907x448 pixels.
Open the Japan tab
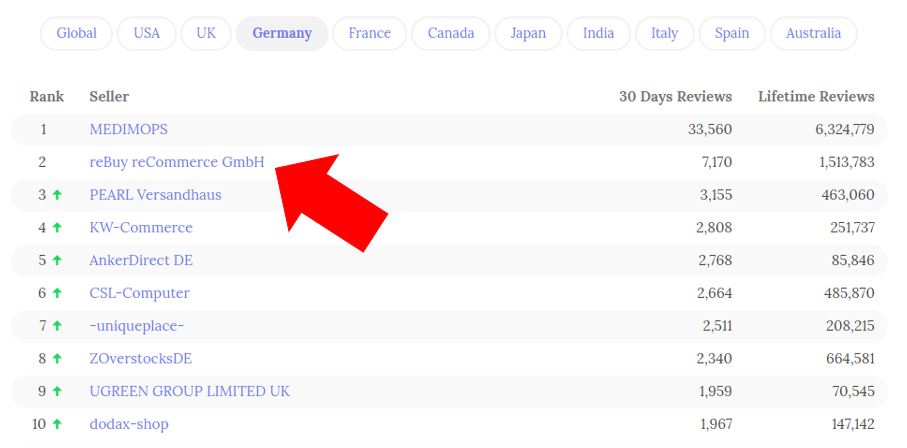tap(528, 33)
